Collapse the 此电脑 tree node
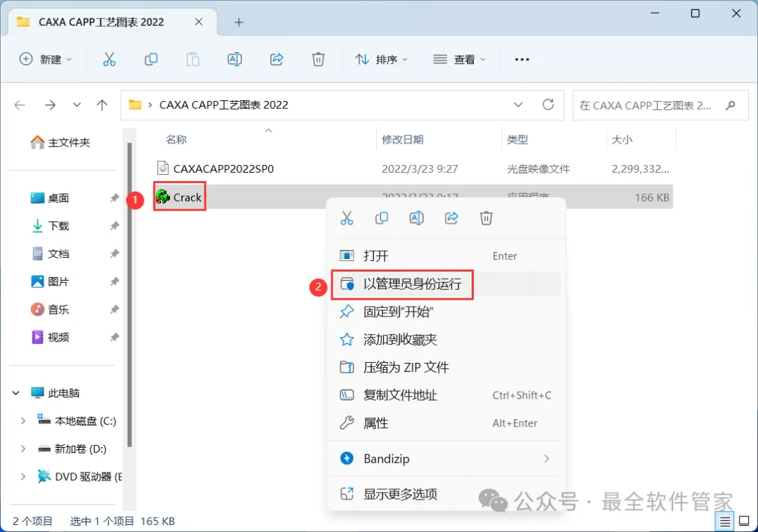Image resolution: width=758 pixels, height=532 pixels. [x=16, y=393]
